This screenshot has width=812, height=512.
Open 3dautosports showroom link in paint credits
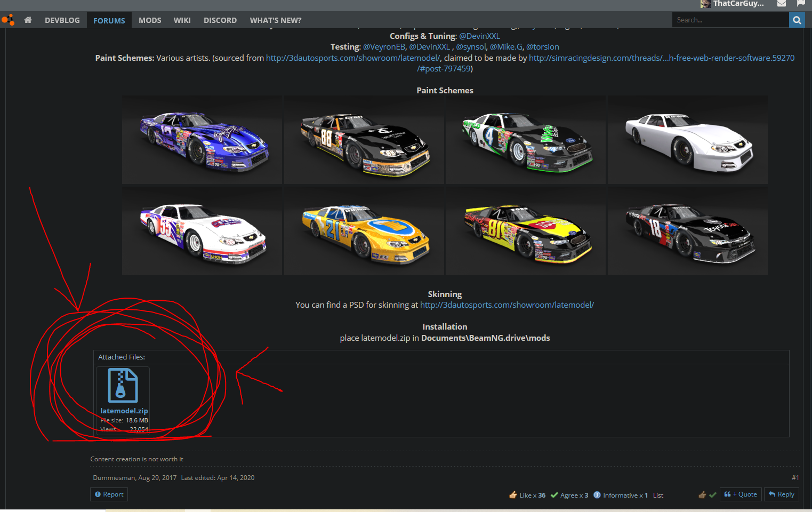pos(353,58)
